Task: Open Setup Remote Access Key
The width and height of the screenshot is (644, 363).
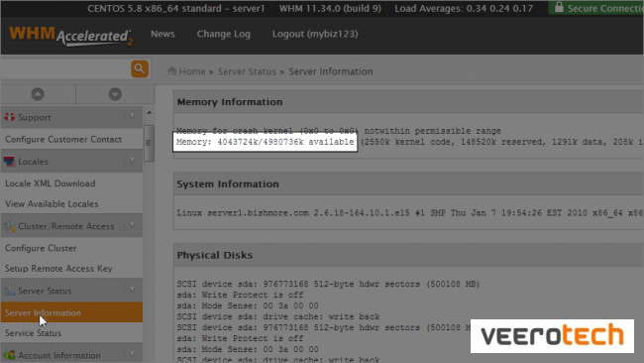Action: point(58,269)
